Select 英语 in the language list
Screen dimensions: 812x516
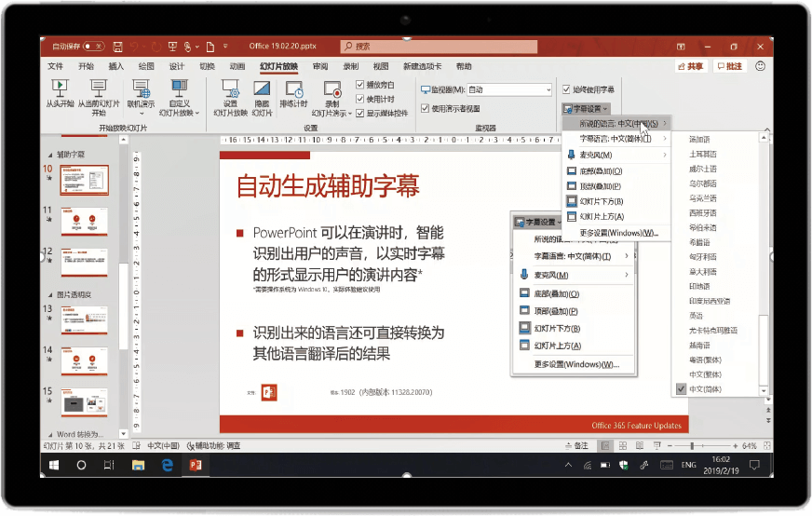[696, 316]
